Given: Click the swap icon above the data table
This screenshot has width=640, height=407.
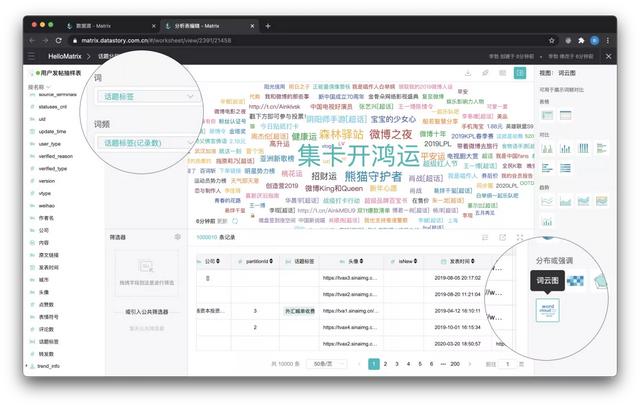Looking at the screenshot, I should [485, 237].
